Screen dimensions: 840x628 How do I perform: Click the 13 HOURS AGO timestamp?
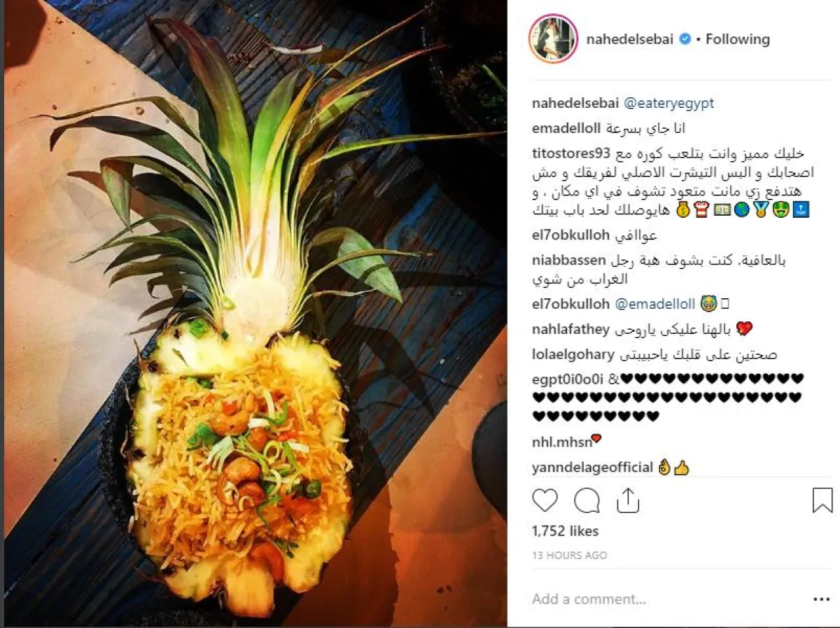pyautogui.click(x=569, y=555)
